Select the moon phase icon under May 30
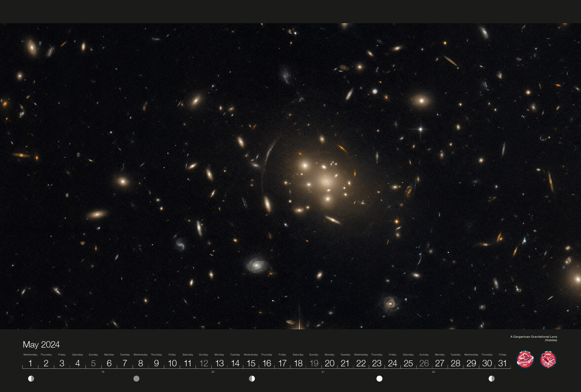The height and width of the screenshot is (392, 581). pos(491,379)
